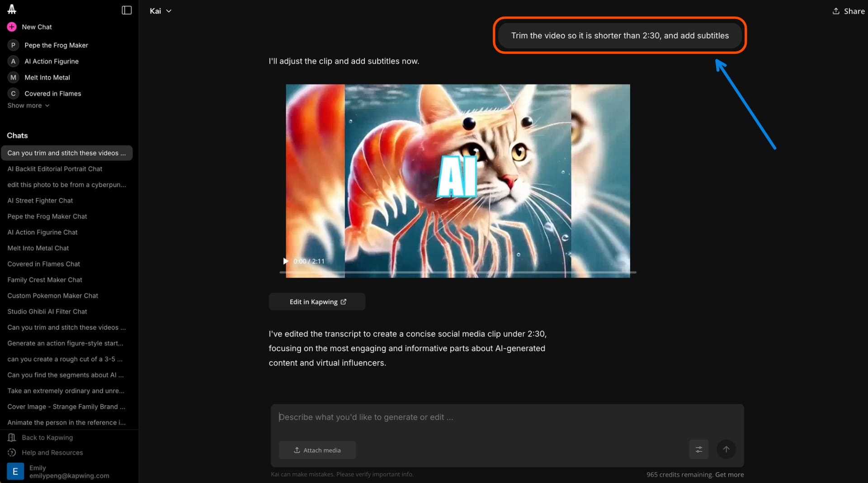This screenshot has width=868, height=483.
Task: Open 'Animate the person in the reference i...' chat
Action: (66, 422)
